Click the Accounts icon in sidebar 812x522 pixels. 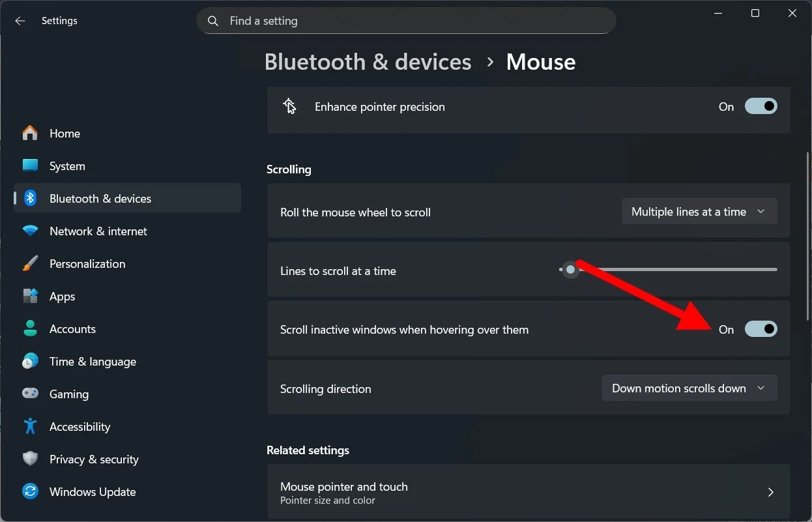coord(30,328)
